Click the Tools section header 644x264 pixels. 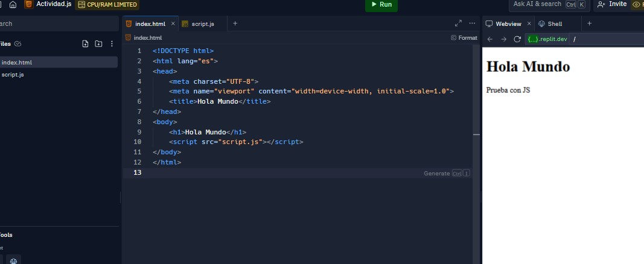pos(6,235)
